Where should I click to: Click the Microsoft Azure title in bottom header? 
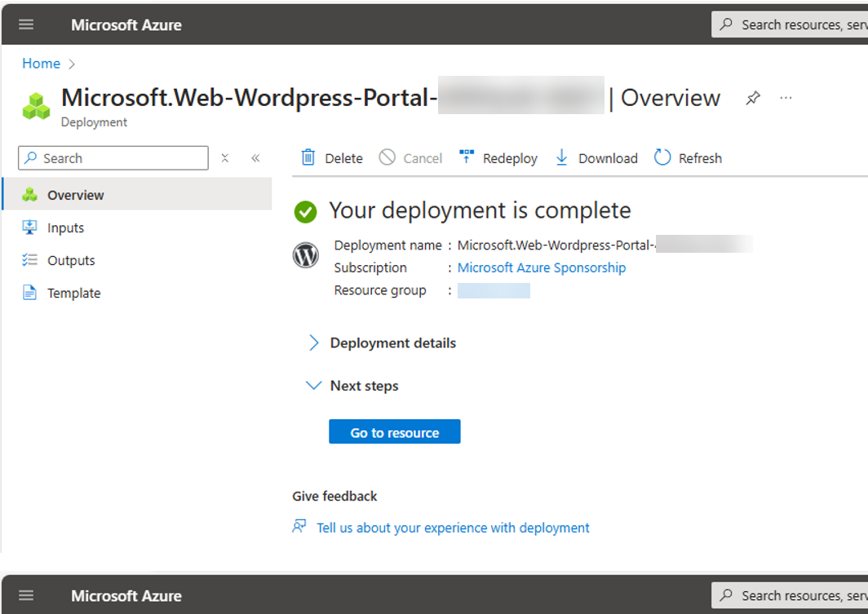point(126,596)
